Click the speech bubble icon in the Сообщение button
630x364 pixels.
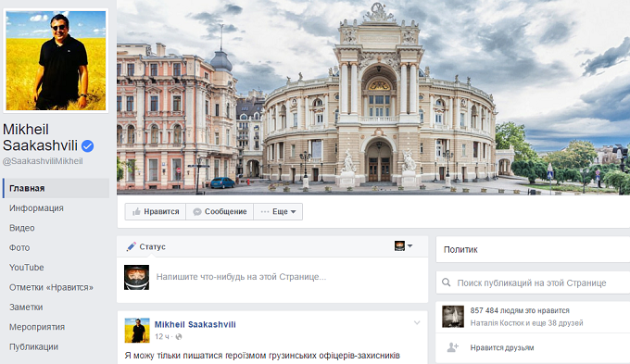pos(196,212)
